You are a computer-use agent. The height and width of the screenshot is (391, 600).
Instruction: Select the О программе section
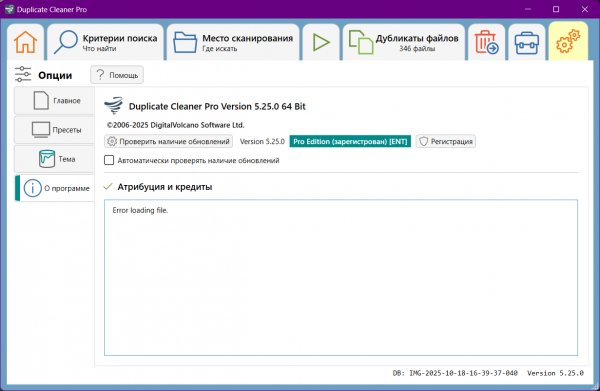55,188
